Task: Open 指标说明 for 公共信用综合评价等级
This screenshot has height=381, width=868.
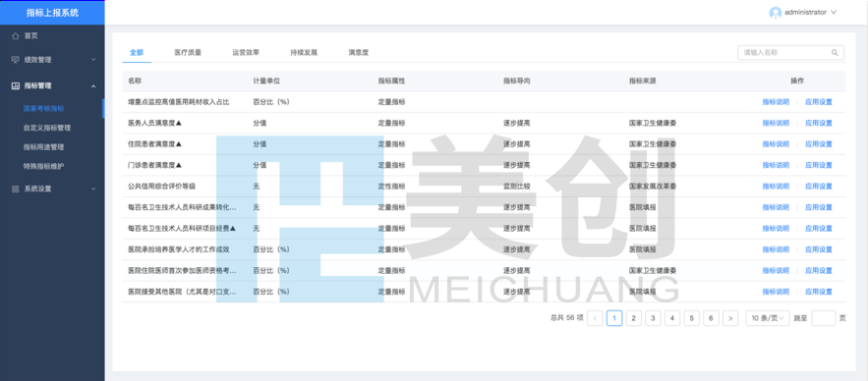Action: click(776, 187)
